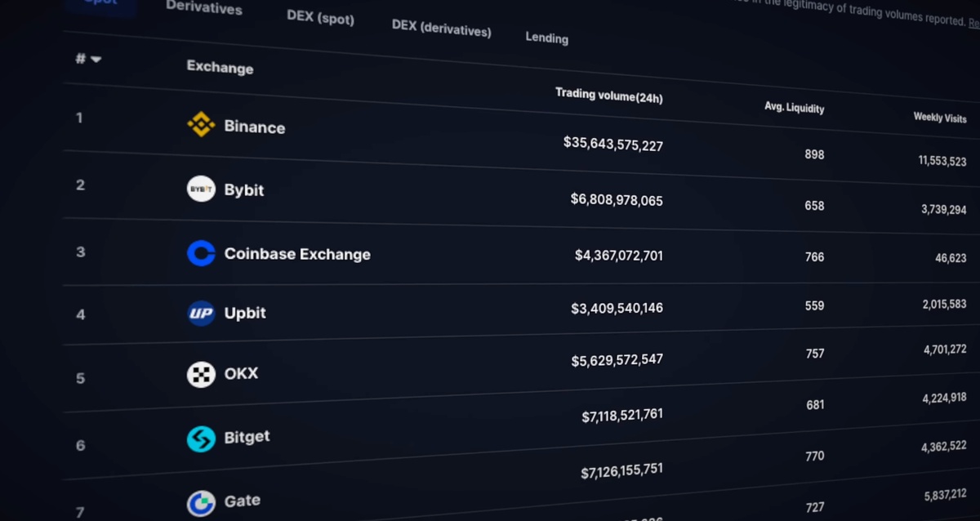980x521 pixels.
Task: Click Gate weekly visits 4,362,522
Action: tap(945, 446)
